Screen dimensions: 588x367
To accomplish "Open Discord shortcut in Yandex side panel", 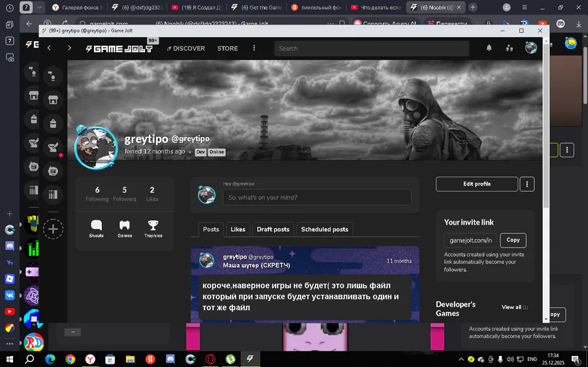I will click(x=10, y=246).
